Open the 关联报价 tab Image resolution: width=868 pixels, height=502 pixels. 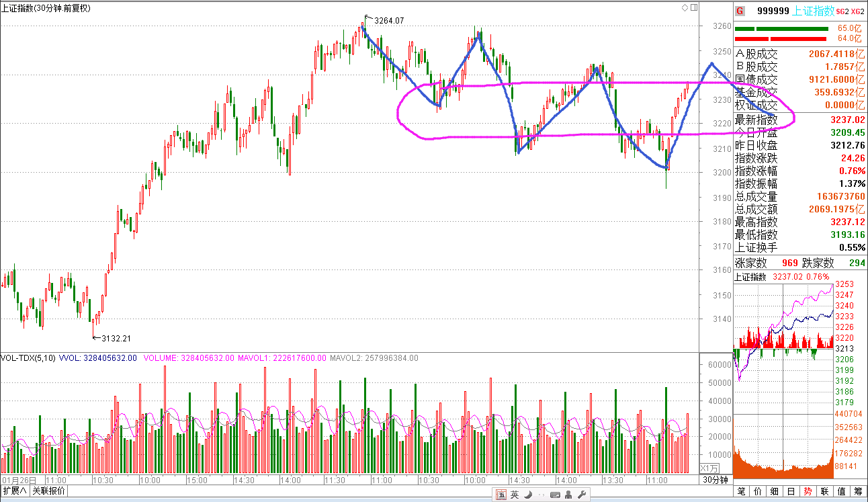point(49,491)
